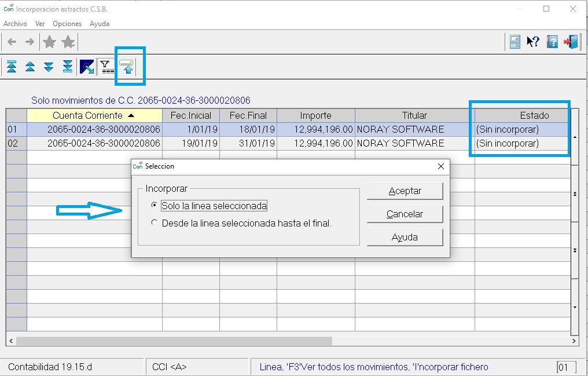The width and height of the screenshot is (588, 376).
Task: Click row 02 '(Sin incorporar)' status cell
Action: [x=523, y=143]
